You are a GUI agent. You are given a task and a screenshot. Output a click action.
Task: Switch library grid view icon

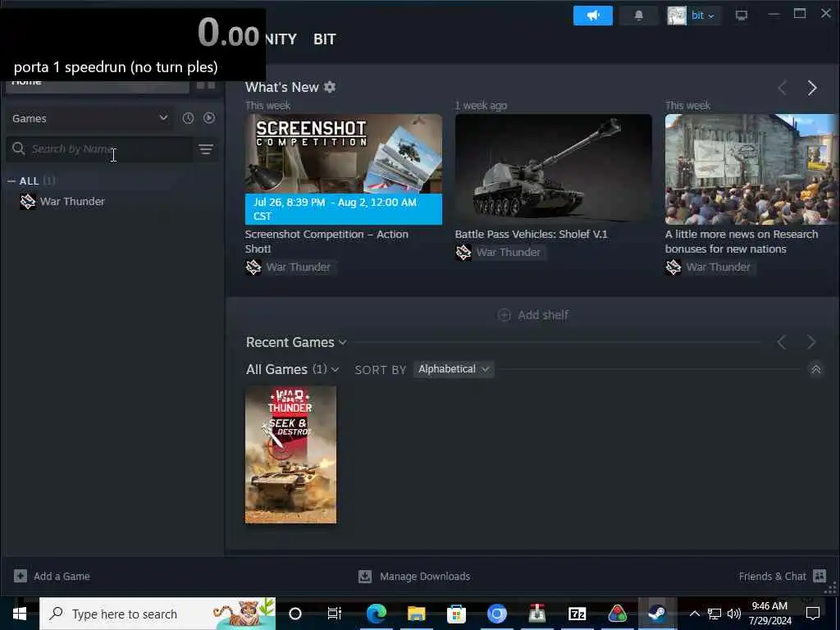206,85
